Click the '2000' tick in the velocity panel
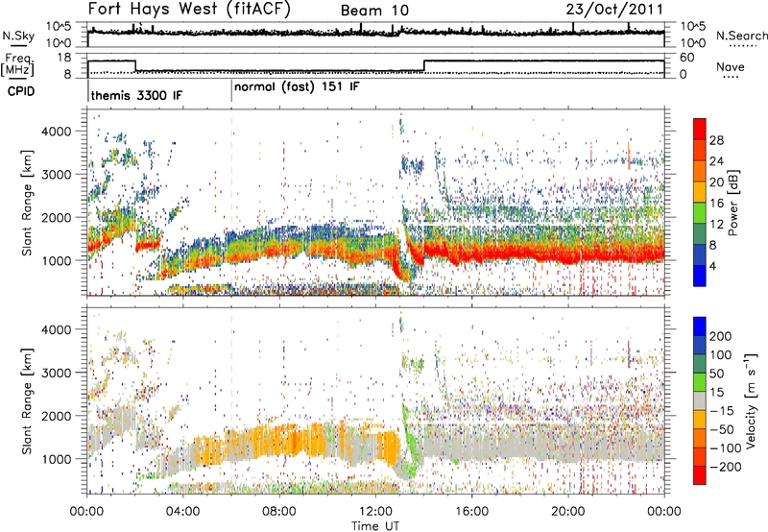 (56, 416)
